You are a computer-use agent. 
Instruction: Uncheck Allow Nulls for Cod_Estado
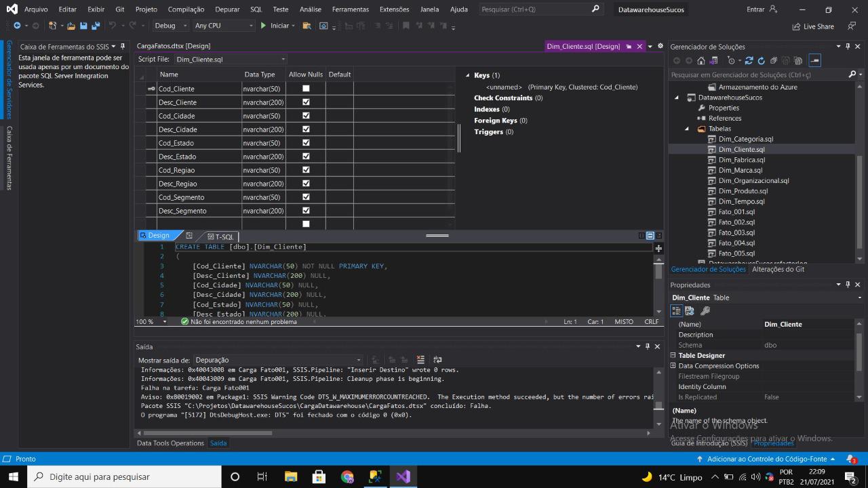coord(306,142)
